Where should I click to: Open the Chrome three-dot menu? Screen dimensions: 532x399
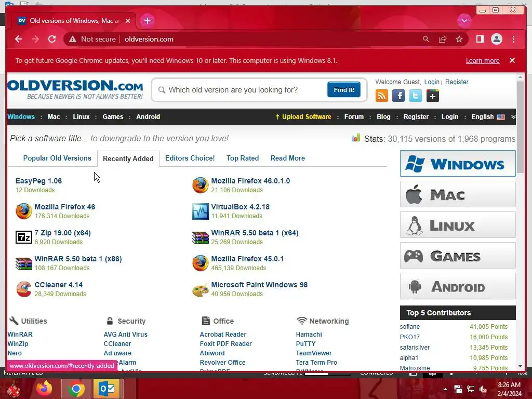513,39
